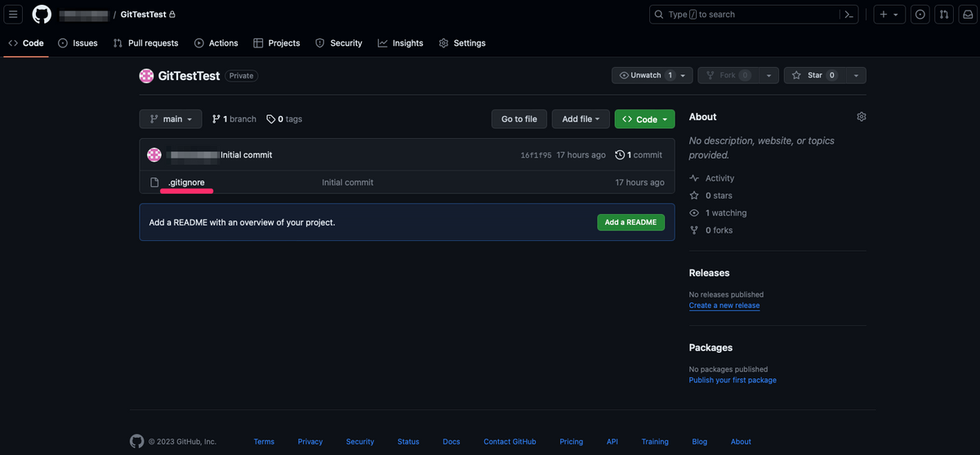This screenshot has height=455, width=980.
Task: Open the repository Settings tab
Action: point(462,43)
